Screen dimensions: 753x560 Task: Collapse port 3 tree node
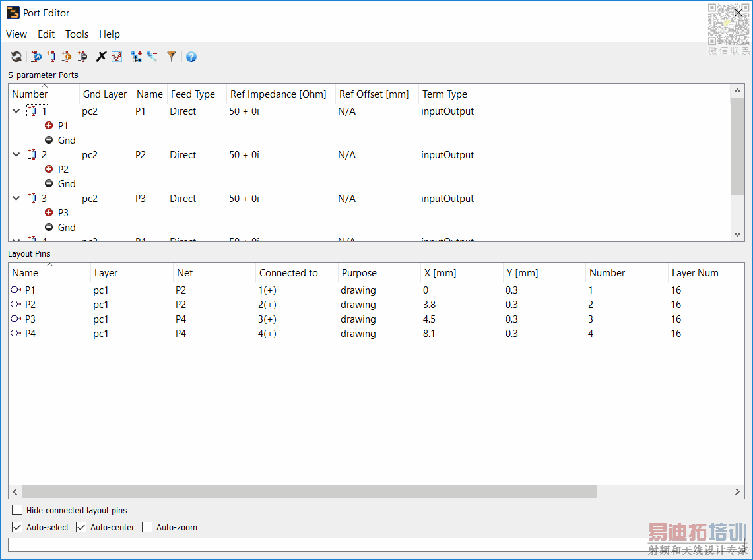(16, 199)
